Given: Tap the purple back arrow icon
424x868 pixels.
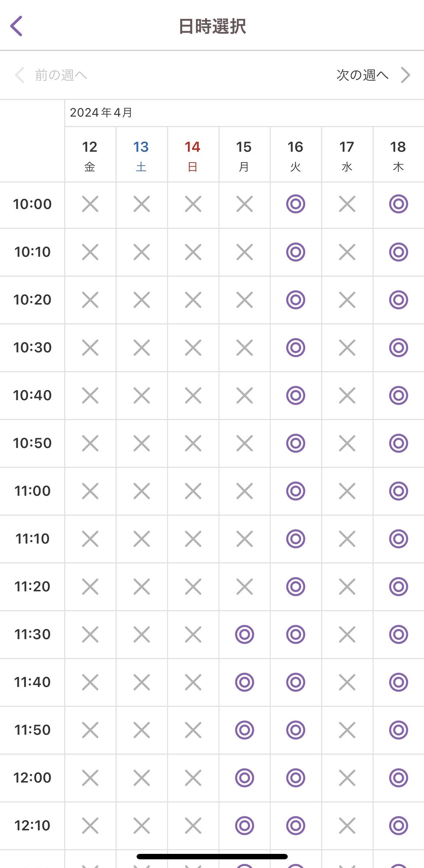Looking at the screenshot, I should click(17, 26).
